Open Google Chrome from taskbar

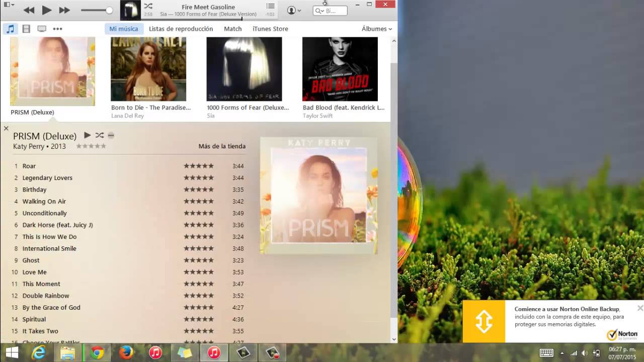tap(97, 352)
